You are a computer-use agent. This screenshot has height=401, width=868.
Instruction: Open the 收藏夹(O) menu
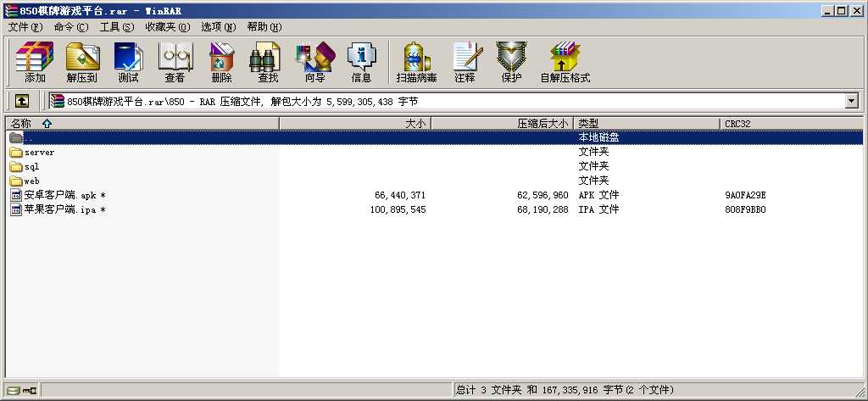click(x=168, y=26)
